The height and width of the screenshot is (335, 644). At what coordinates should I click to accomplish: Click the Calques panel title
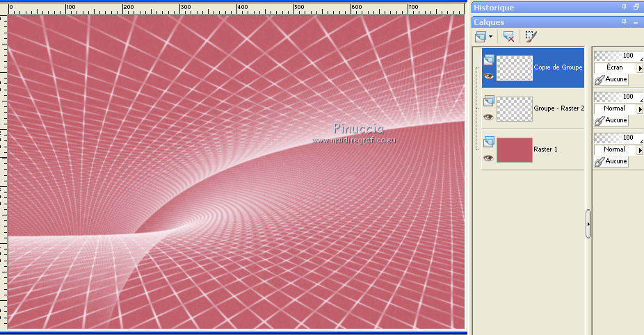point(489,22)
